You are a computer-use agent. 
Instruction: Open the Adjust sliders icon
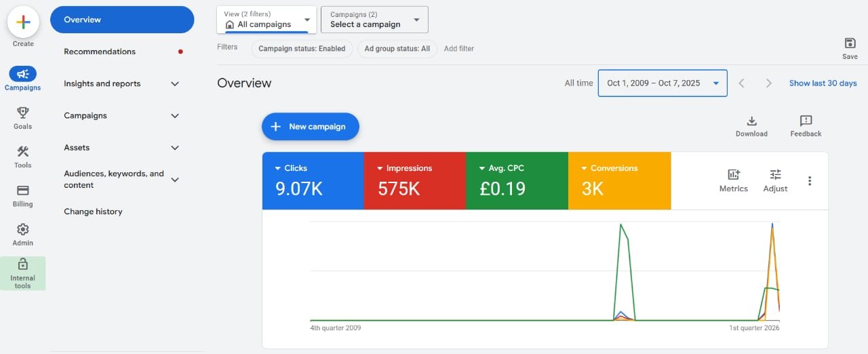[x=775, y=175]
